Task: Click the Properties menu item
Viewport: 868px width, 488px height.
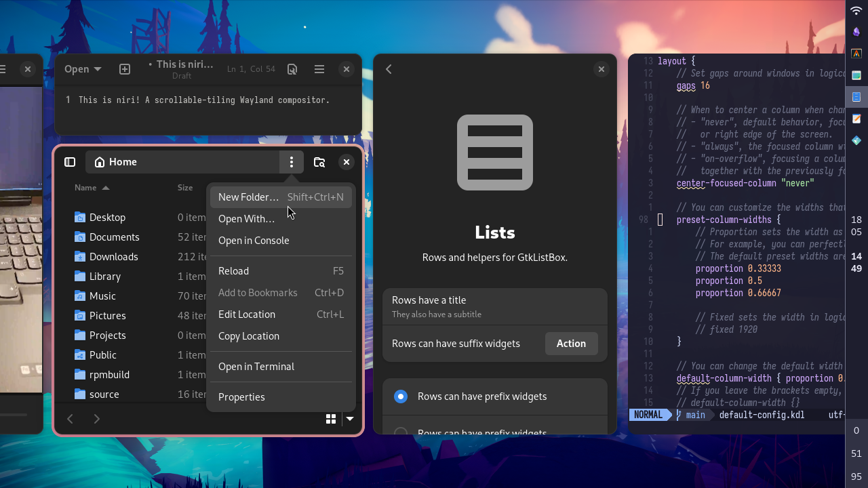Action: 241,397
